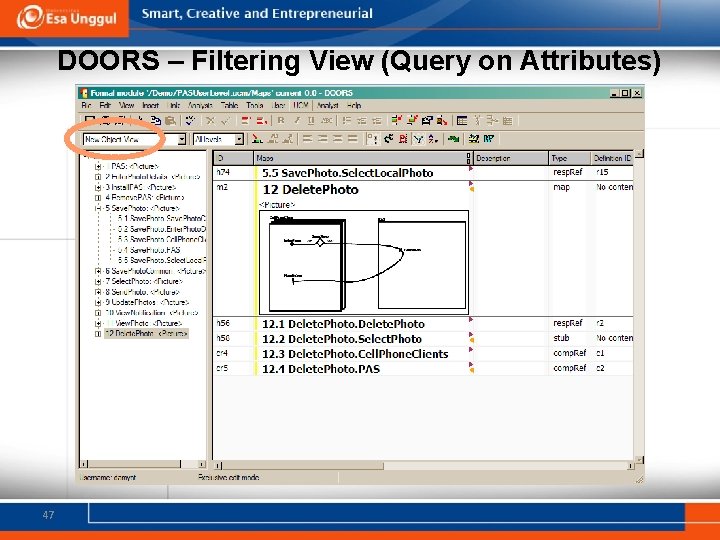Open the Insert menu
The height and width of the screenshot is (540, 720).
coord(150,105)
